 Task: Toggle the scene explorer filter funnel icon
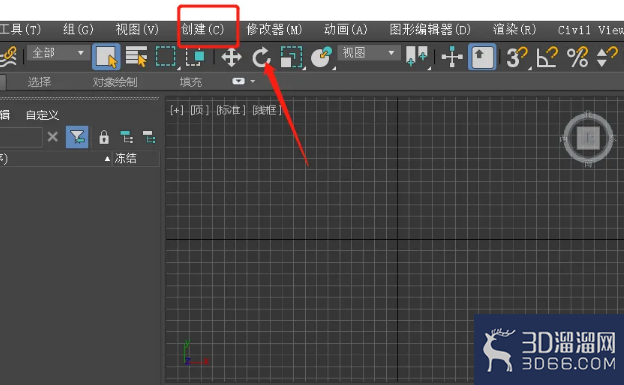(x=77, y=137)
